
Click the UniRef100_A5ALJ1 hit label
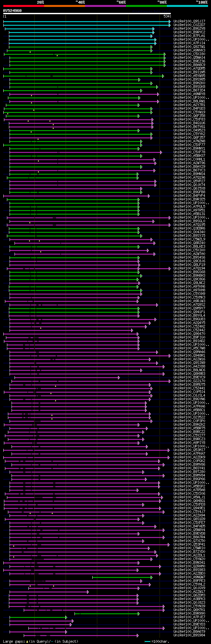189,497
